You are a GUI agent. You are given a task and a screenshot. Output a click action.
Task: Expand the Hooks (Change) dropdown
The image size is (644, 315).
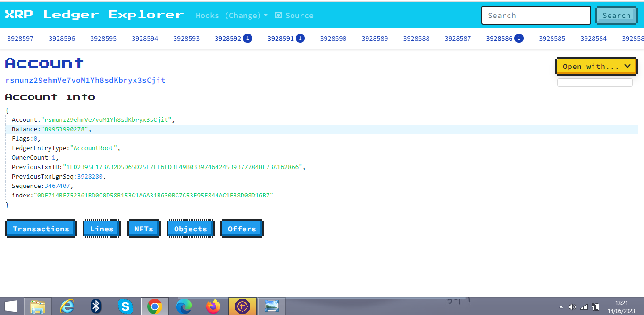[x=232, y=15]
